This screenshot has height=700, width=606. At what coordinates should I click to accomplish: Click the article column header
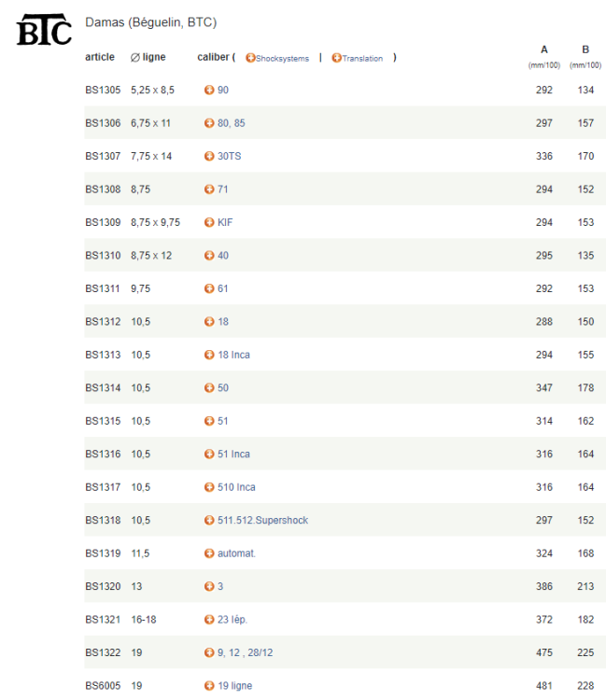point(100,57)
